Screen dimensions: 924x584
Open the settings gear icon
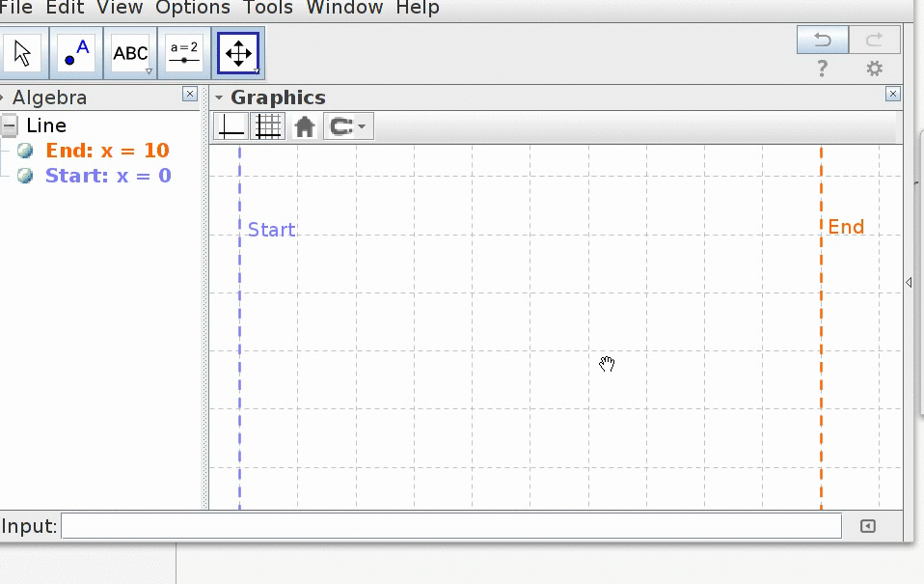(x=874, y=69)
